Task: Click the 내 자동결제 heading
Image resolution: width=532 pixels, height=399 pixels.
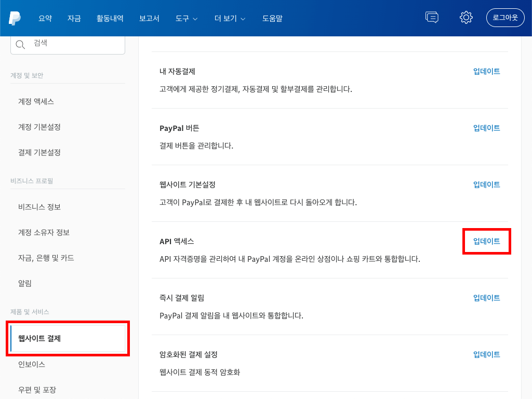Action: pos(178,71)
